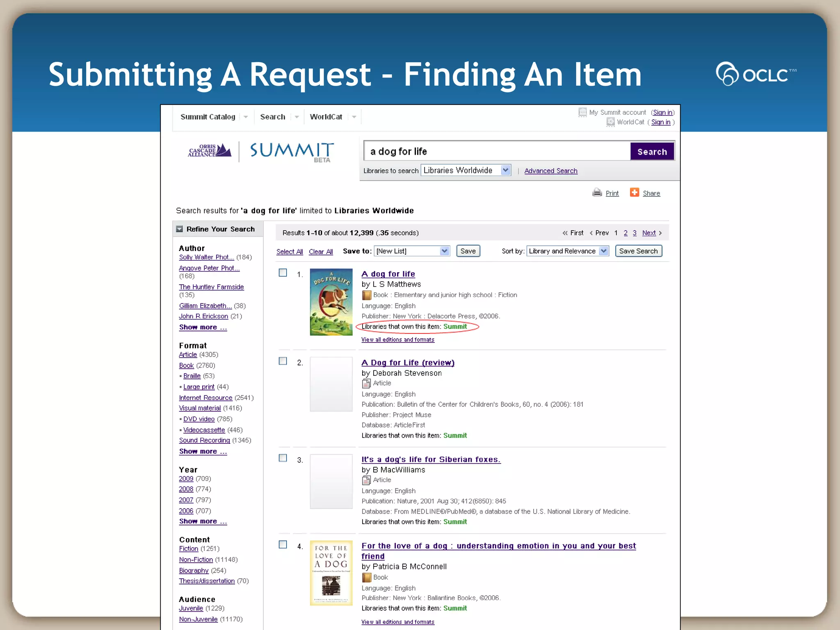Open the Search menu item
This screenshot has height=630, width=840.
[x=273, y=117]
